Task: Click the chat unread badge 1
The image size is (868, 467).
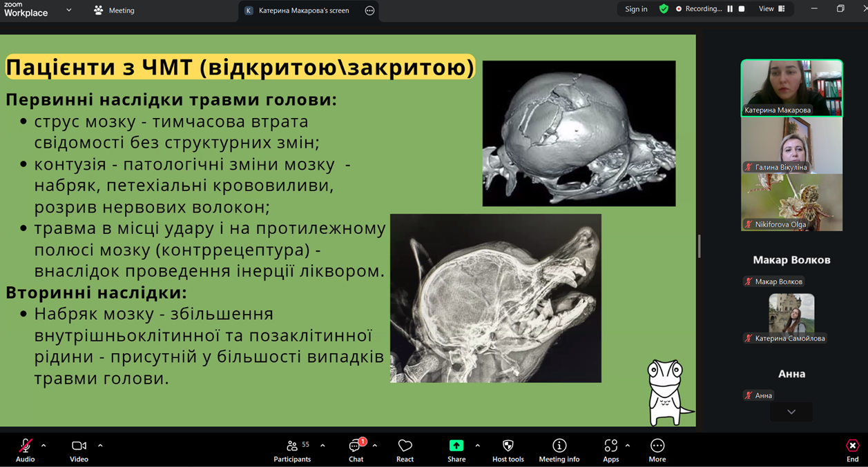Action: tap(363, 441)
